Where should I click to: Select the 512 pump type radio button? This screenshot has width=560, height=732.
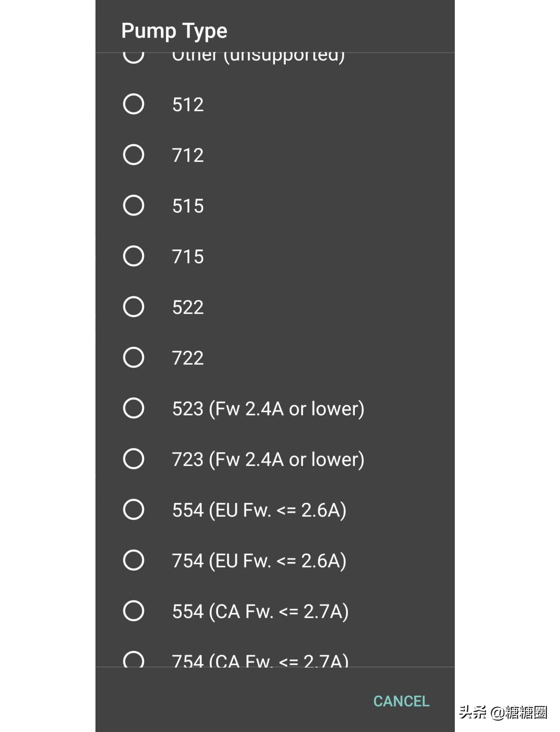click(134, 104)
